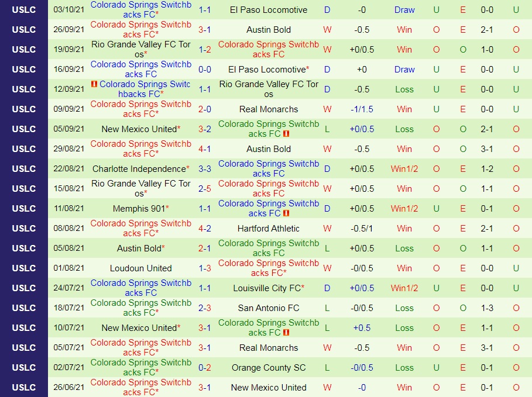Open Austin Bold team in 26/09/21 row
Image resolution: width=532 pixels, height=397 pixels.
point(269,30)
